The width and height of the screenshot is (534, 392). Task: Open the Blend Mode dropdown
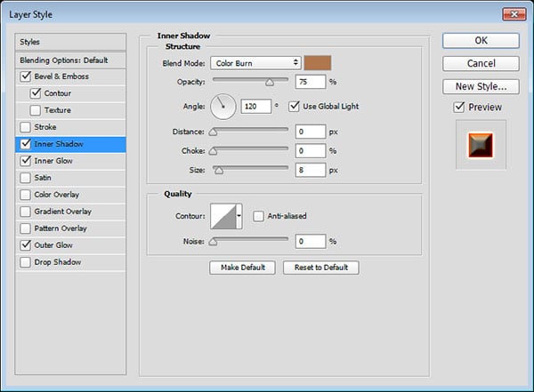click(x=256, y=62)
